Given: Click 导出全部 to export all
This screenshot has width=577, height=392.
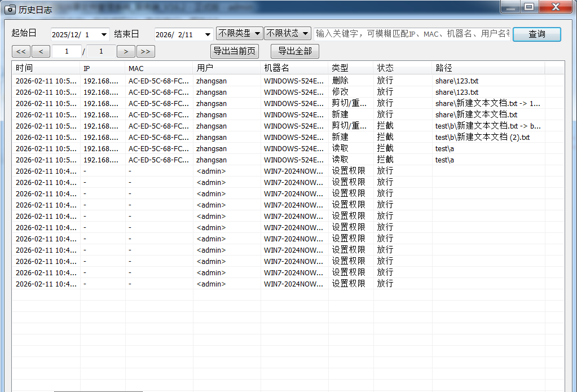Looking at the screenshot, I should [294, 51].
